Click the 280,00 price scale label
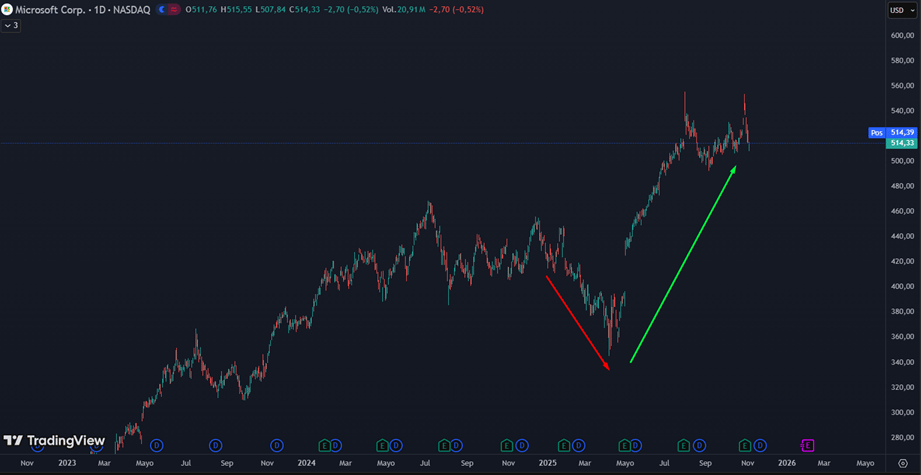 [902, 437]
